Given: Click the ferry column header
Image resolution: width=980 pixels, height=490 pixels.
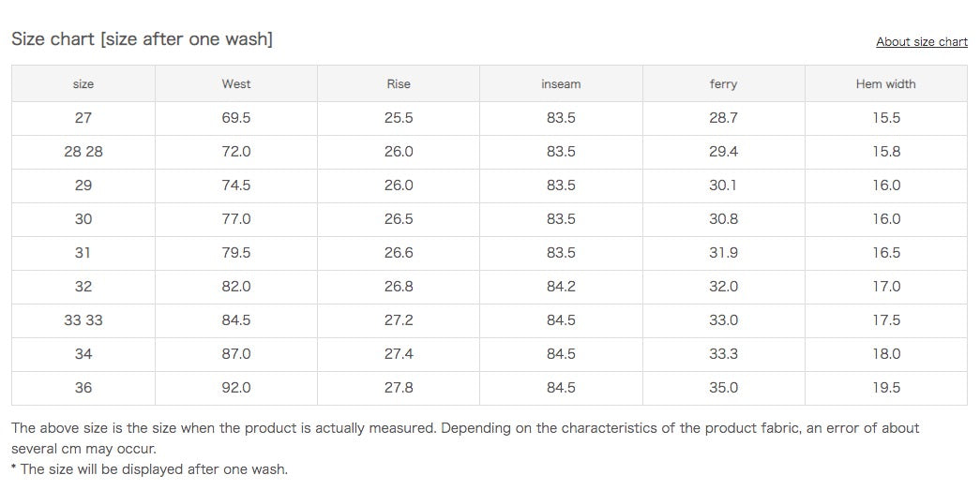Looking at the screenshot, I should click(x=723, y=84).
